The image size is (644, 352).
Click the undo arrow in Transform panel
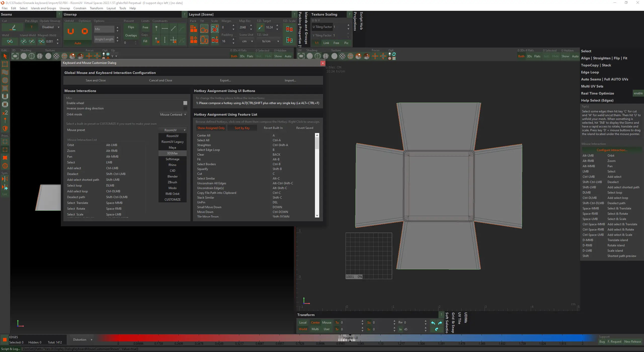[x=433, y=323]
